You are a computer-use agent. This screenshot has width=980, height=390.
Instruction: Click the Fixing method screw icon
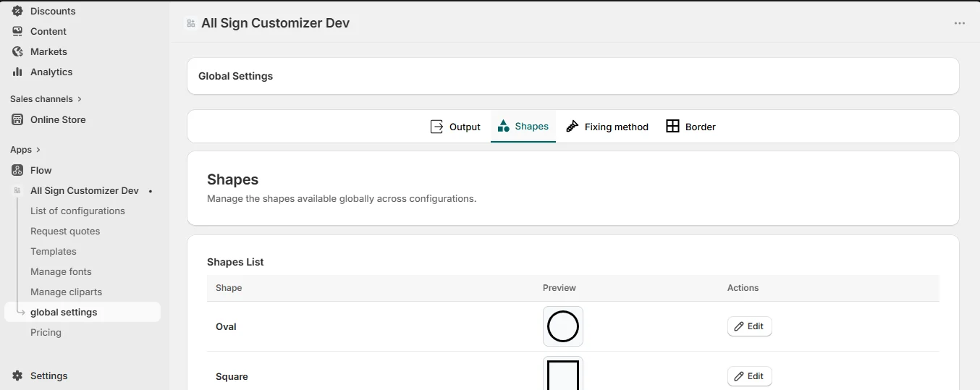coord(573,127)
